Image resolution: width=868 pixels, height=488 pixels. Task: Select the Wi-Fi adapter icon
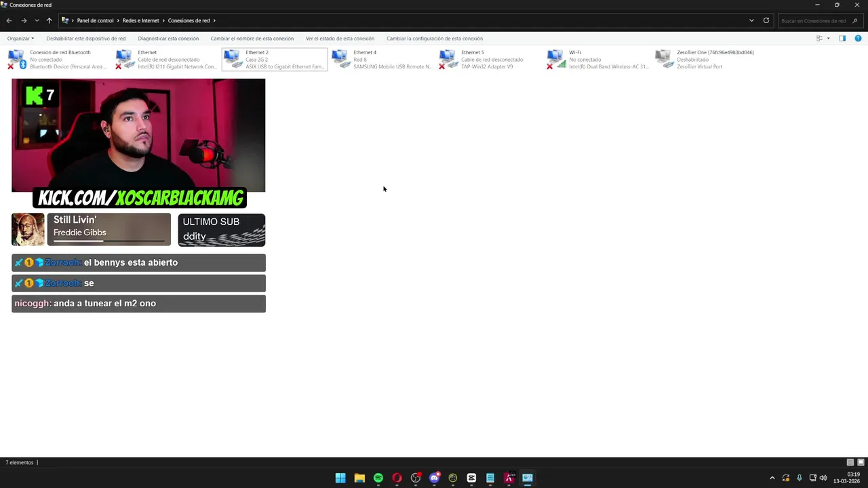point(556,60)
